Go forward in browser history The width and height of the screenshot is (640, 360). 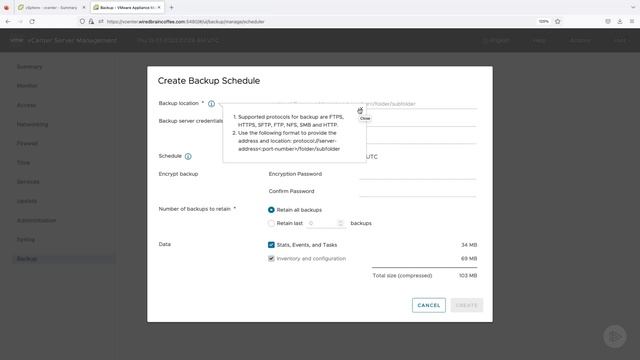pos(20,22)
